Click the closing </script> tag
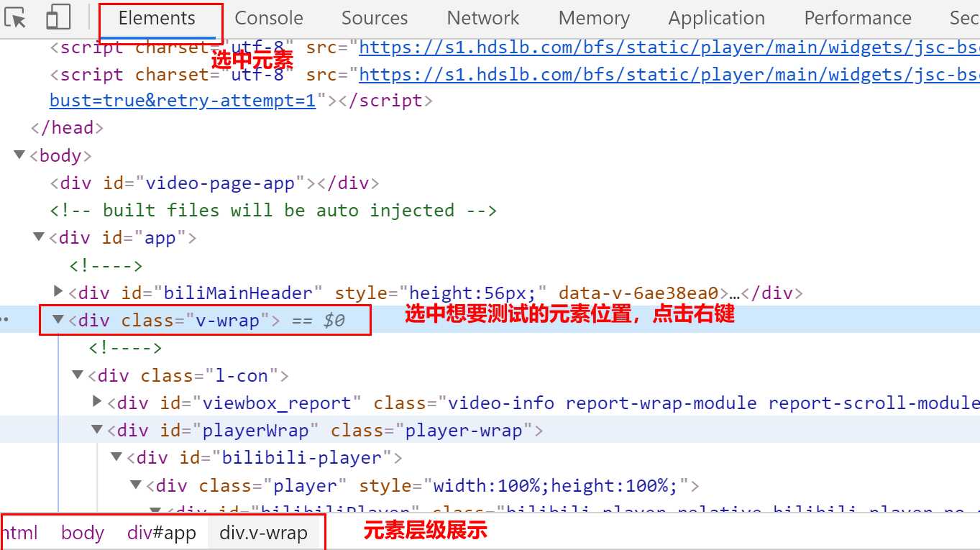980x550 pixels. [385, 101]
